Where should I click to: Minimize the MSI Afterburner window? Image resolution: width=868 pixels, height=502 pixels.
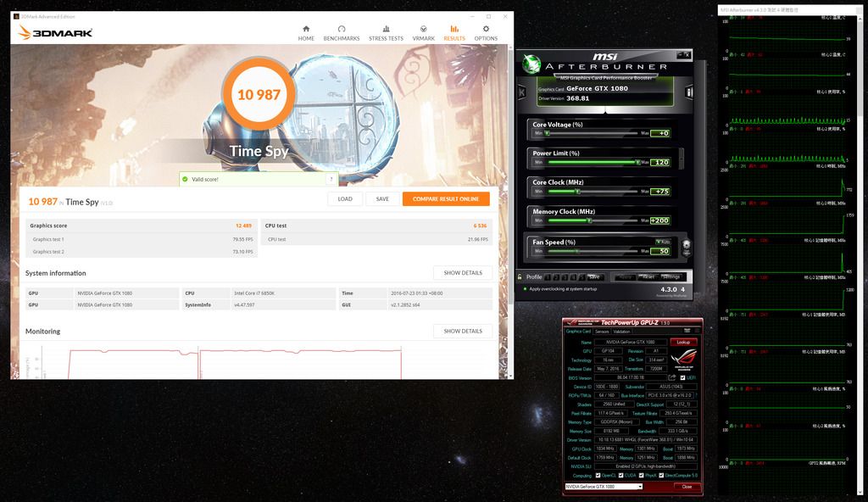point(681,54)
